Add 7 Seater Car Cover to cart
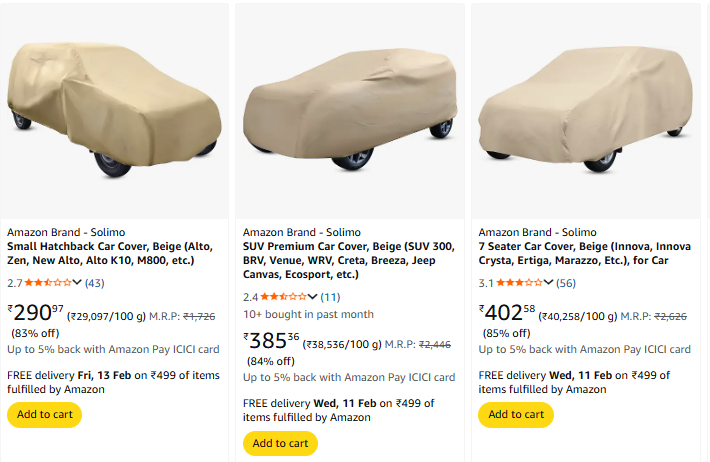This screenshot has width=710, height=462. click(516, 414)
